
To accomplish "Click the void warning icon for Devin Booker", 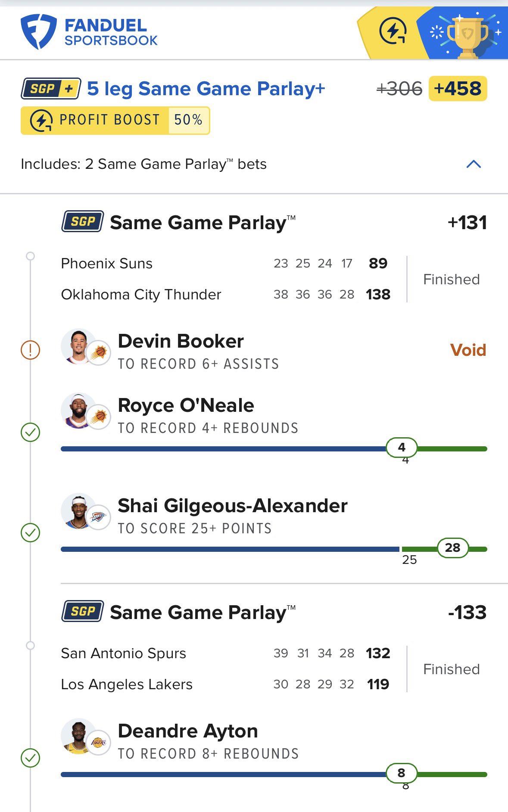I will point(30,350).
